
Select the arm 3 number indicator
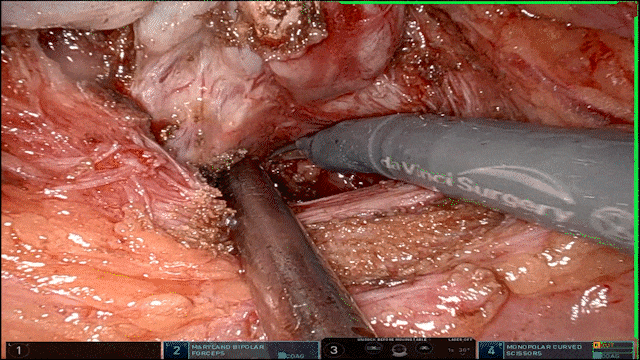(333, 350)
